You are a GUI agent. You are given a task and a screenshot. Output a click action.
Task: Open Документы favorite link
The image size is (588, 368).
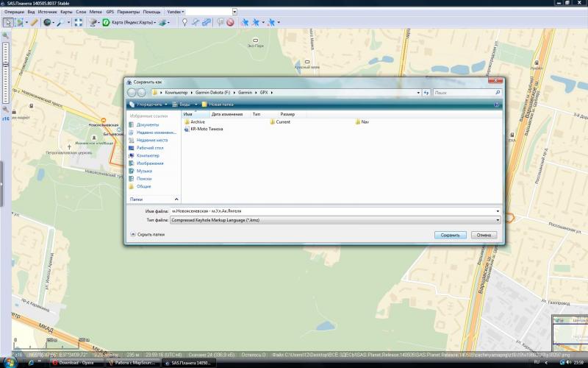pos(148,124)
